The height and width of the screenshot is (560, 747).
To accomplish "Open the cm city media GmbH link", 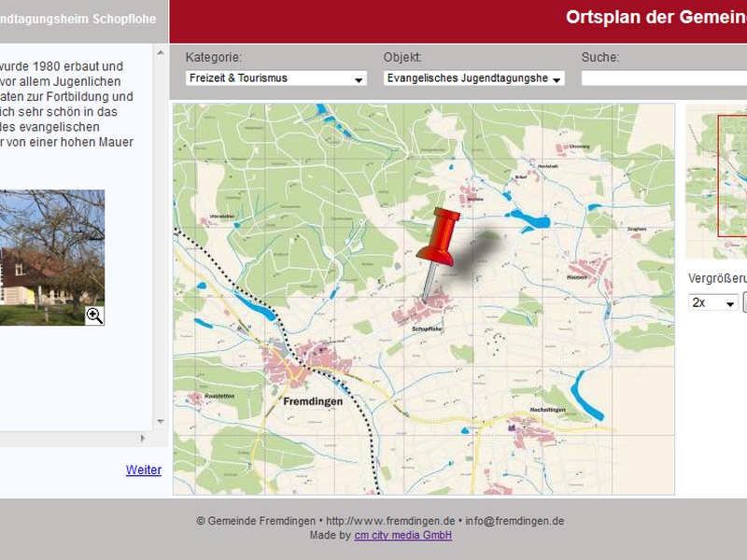I will (402, 536).
